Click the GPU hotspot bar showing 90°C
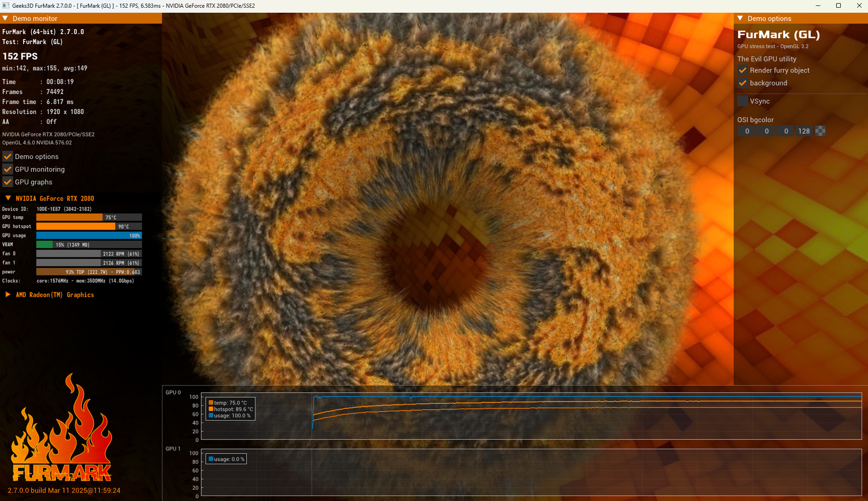This screenshot has width=868, height=501. (x=89, y=226)
